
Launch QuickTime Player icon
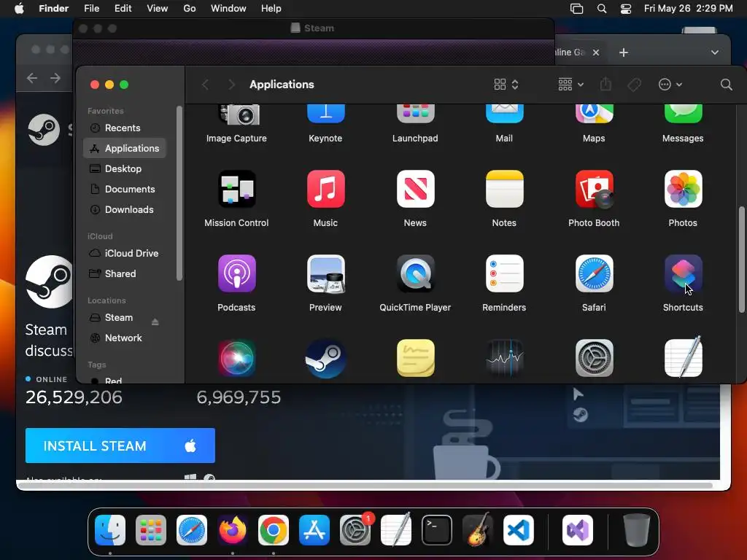(x=415, y=273)
